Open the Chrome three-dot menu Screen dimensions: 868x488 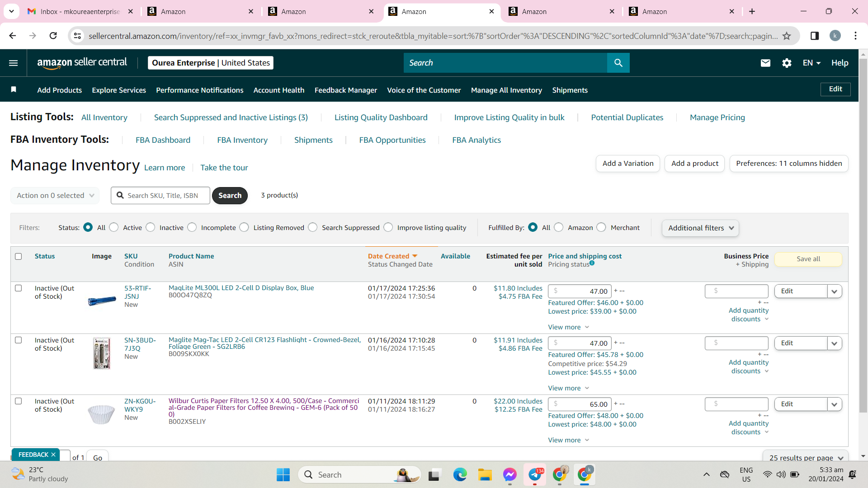coord(855,36)
